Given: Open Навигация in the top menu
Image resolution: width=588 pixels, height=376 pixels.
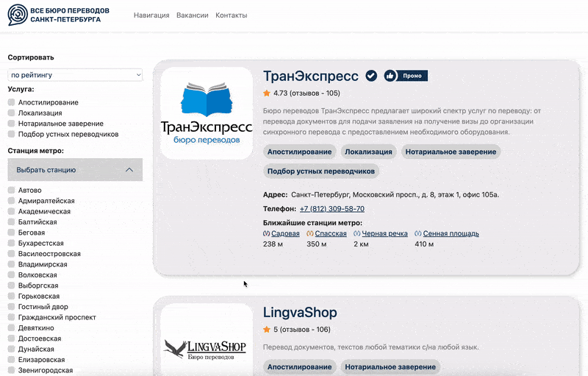Looking at the screenshot, I should [151, 15].
